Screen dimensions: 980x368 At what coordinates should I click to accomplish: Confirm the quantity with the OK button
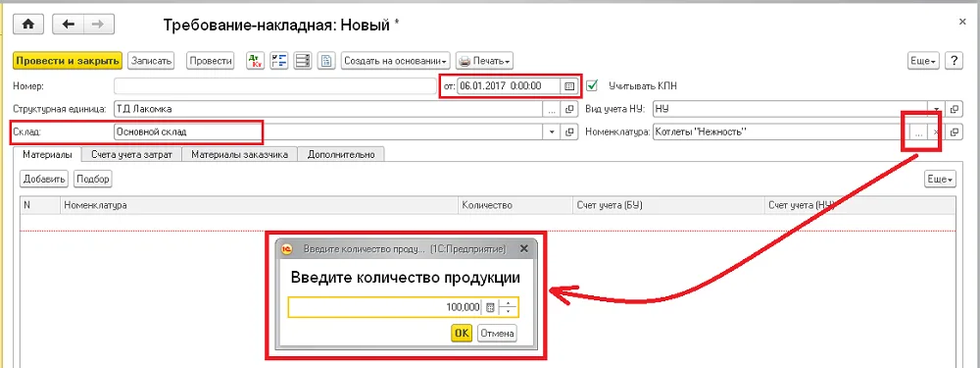tap(462, 334)
